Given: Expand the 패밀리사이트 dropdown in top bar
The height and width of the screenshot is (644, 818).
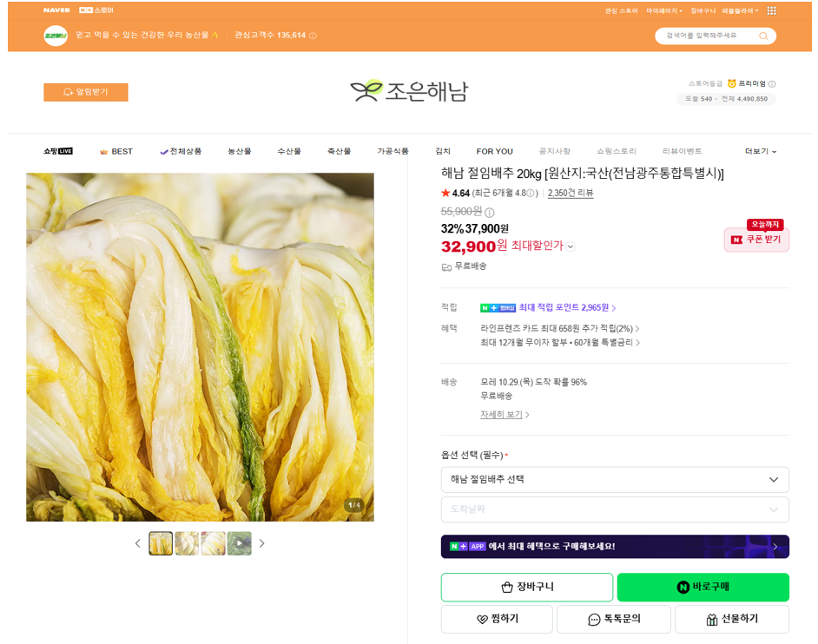Looking at the screenshot, I should click(740, 10).
